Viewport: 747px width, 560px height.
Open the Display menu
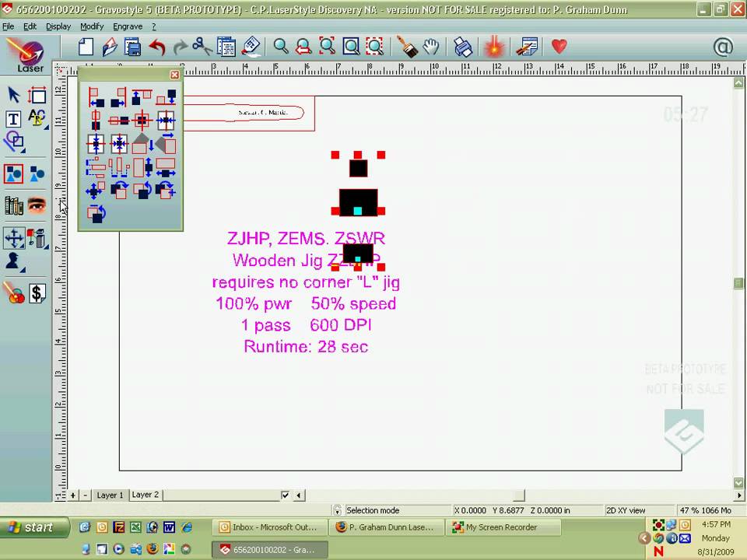pyautogui.click(x=58, y=26)
